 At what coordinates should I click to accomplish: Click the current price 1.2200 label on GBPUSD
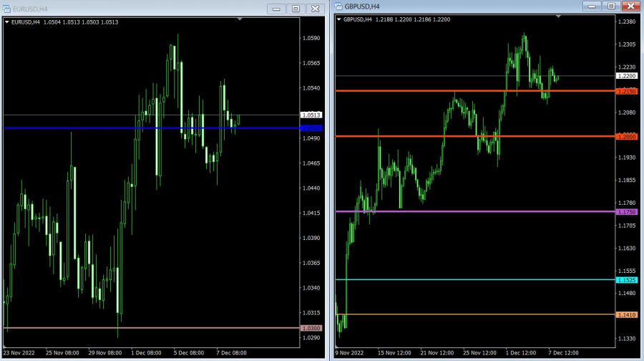click(627, 76)
